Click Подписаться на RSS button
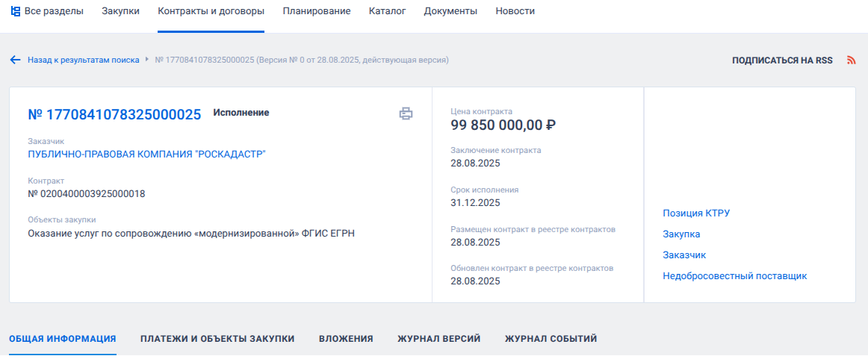This screenshot has height=359, width=868. 782,60
